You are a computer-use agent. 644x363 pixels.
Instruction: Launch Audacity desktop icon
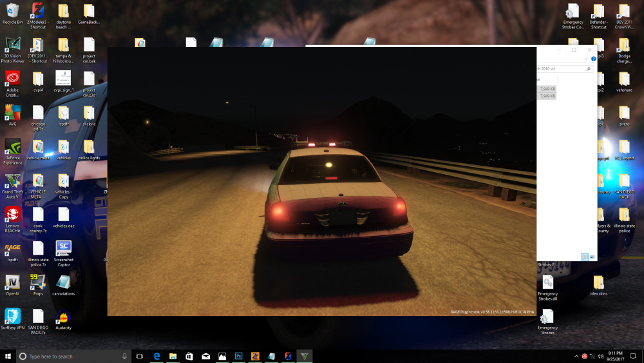(63, 319)
